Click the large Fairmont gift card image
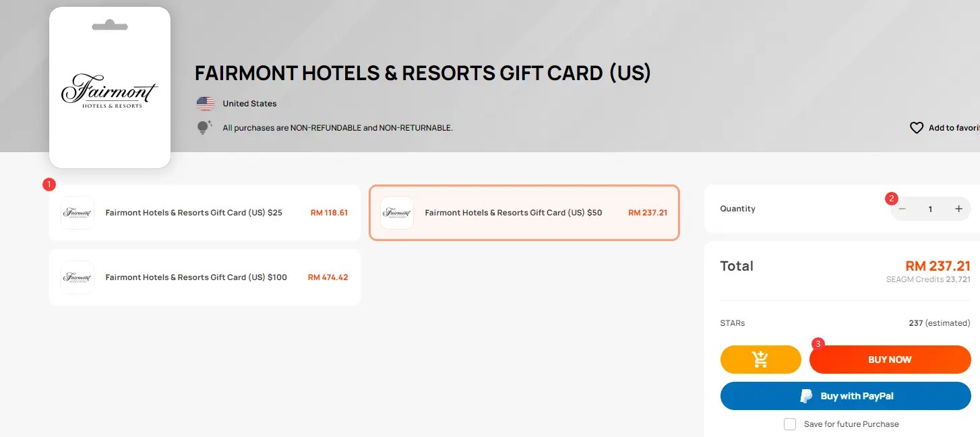This screenshot has width=980, height=437. 109,86
